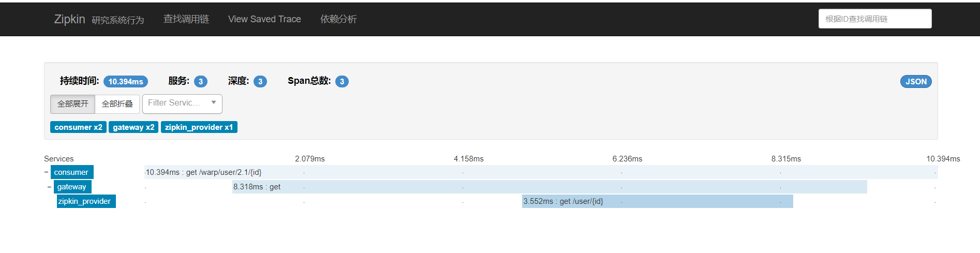Screen dimensions: 980x253
Task: Open the 10.394ms get /warp/user span bar
Action: pyautogui.click(x=541, y=172)
